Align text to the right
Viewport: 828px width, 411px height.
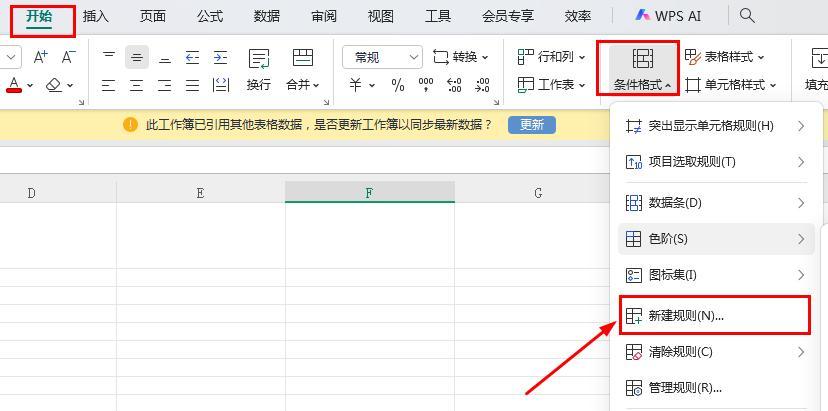pyautogui.click(x=165, y=85)
